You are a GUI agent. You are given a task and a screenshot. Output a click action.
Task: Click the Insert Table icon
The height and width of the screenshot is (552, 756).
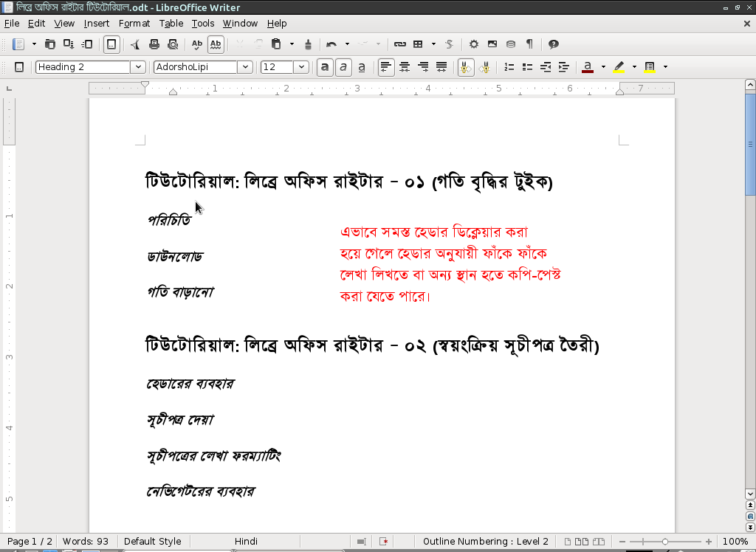418,44
